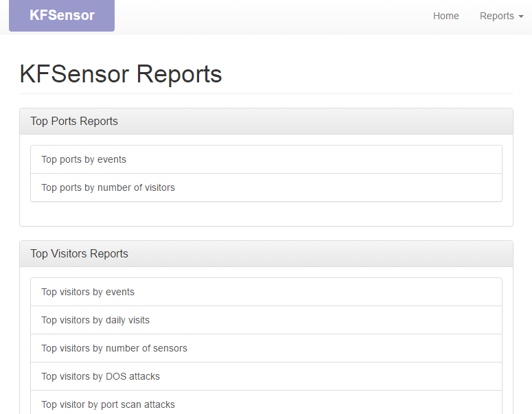
Task: View Top visitors by events report
Action: pos(266,292)
